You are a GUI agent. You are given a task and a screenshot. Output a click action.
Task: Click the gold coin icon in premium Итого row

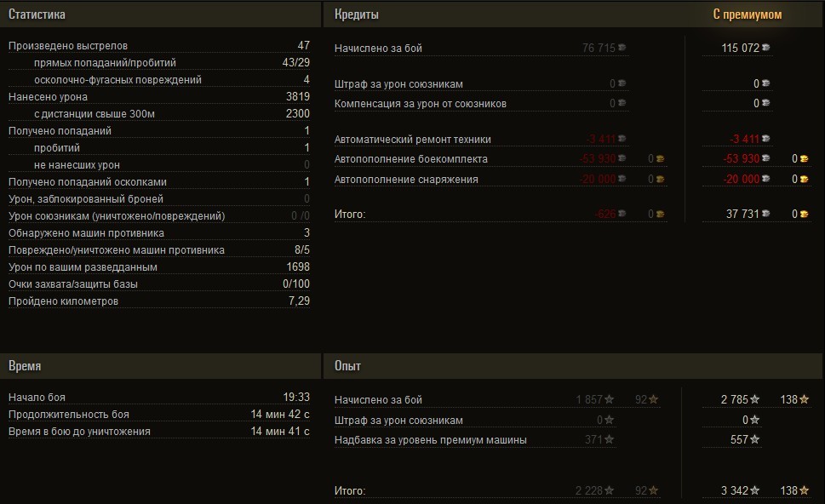805,215
